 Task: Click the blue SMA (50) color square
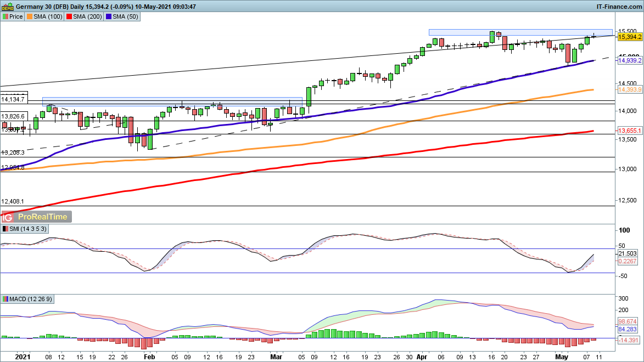point(109,16)
